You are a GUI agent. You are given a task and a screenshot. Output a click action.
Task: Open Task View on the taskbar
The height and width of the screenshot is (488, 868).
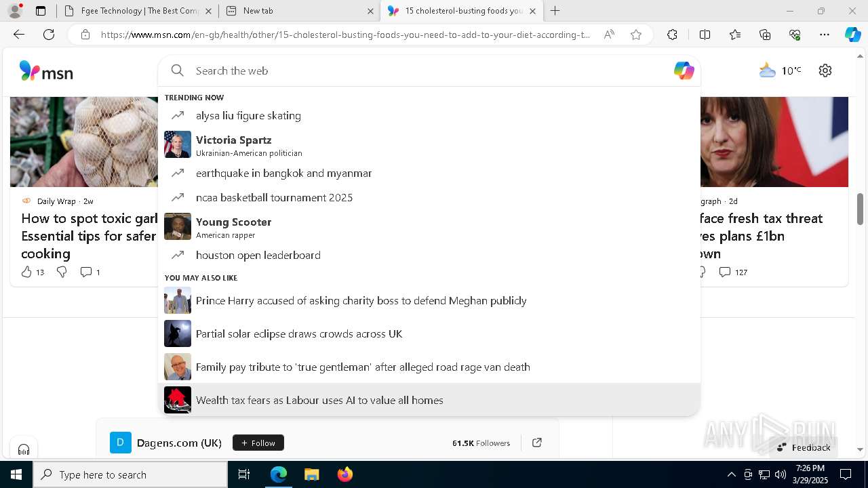point(244,474)
